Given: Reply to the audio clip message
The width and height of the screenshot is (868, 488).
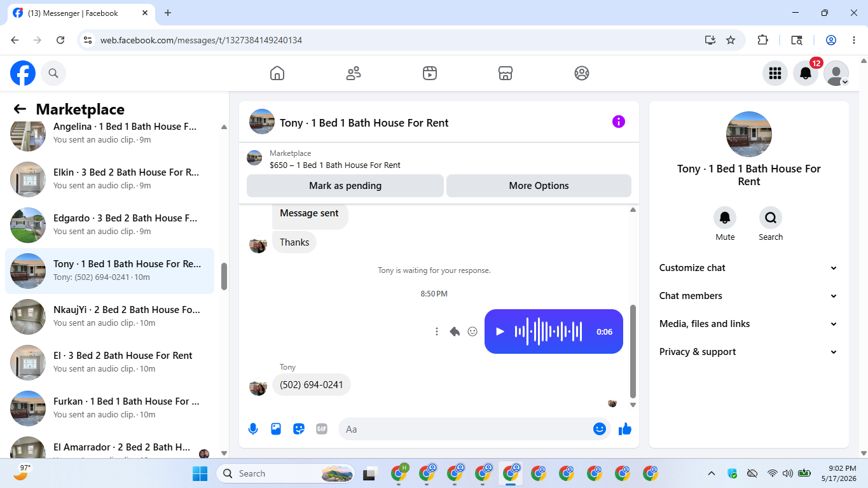Looking at the screenshot, I should pos(455,331).
